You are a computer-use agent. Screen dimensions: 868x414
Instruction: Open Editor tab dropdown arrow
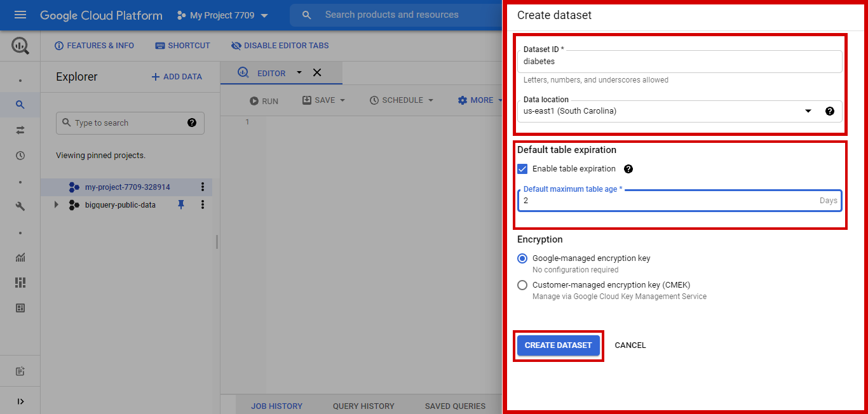299,72
